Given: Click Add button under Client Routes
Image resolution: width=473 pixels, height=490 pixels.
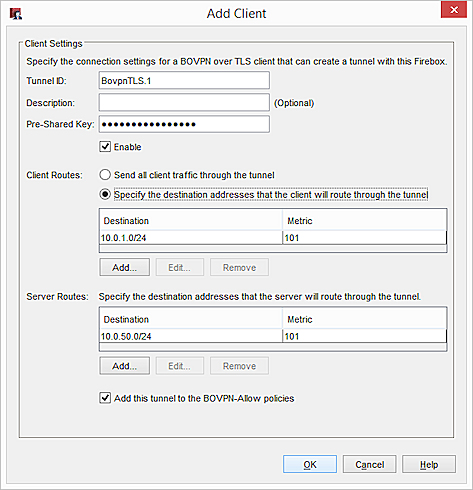Looking at the screenshot, I should click(x=124, y=267).
